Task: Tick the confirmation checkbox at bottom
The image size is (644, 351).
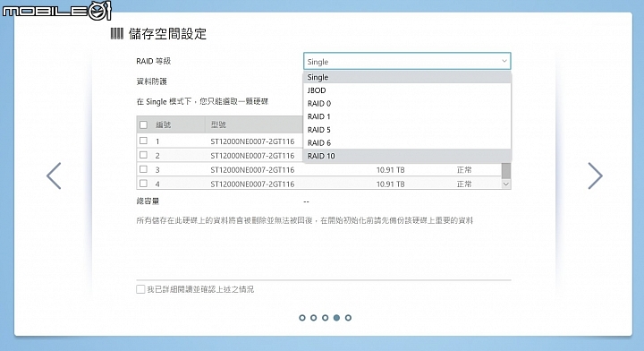Action: [140, 289]
